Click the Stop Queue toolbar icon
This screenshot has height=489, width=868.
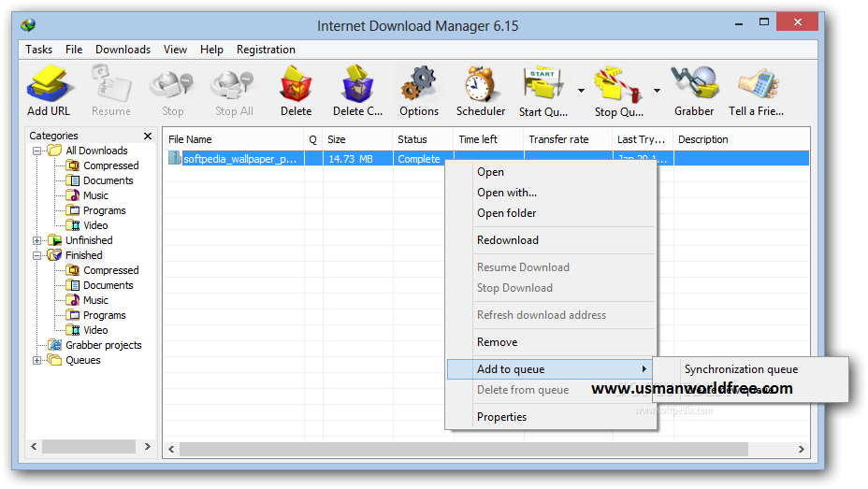[618, 84]
